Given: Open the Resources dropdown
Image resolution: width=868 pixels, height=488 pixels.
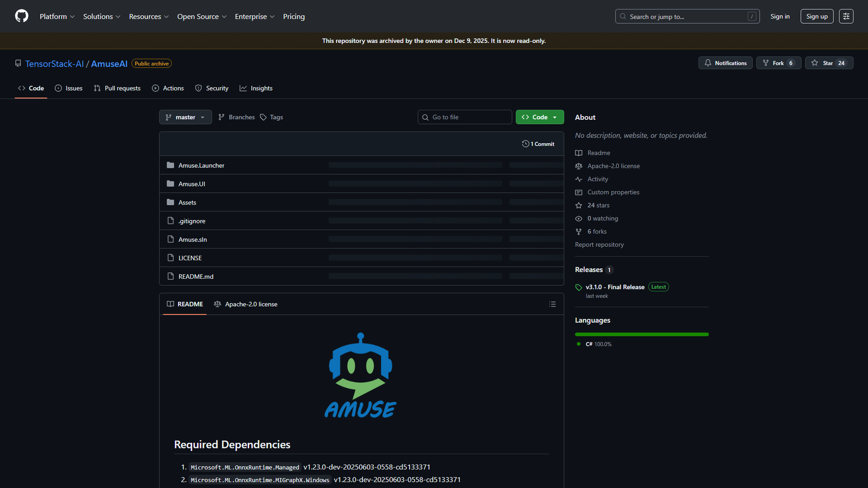Looking at the screenshot, I should point(149,17).
